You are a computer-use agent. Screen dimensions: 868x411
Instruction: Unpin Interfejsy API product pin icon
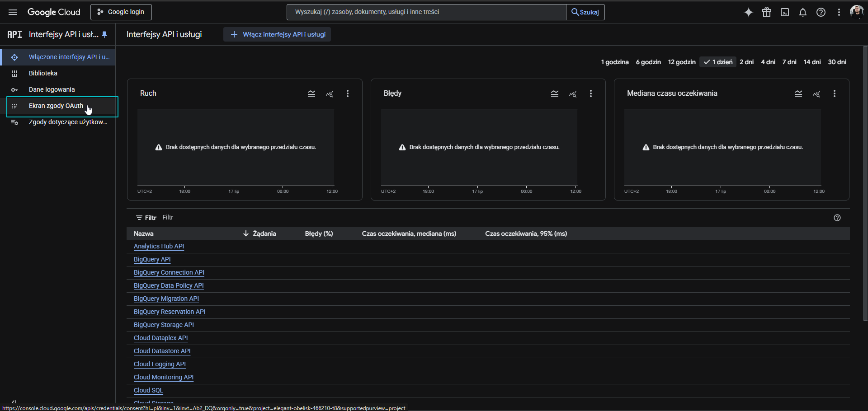pos(105,34)
